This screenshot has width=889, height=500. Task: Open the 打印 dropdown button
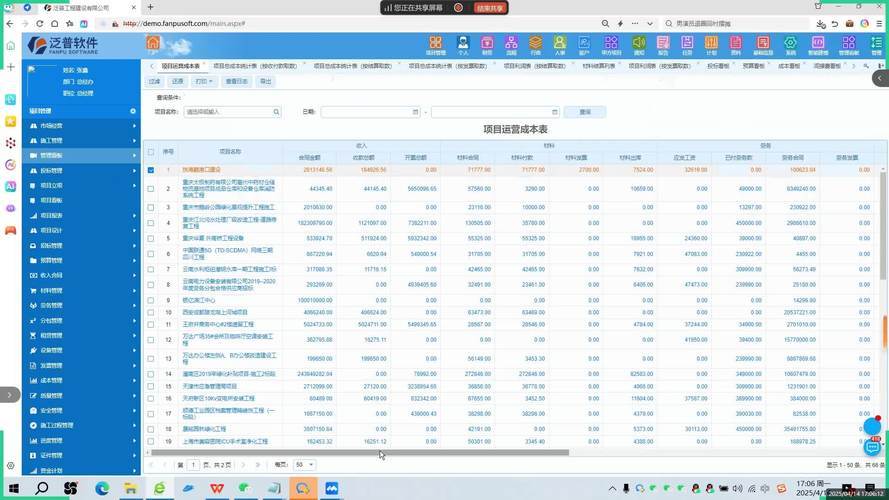click(x=204, y=81)
